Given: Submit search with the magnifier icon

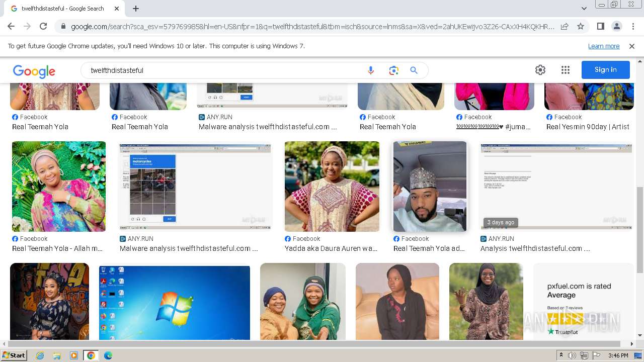Looking at the screenshot, I should click(x=414, y=70).
